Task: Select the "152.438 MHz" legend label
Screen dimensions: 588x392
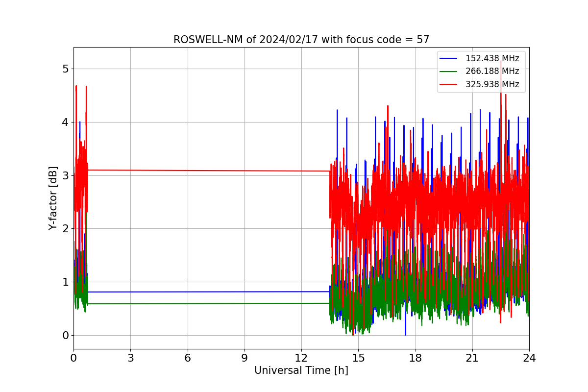Action: [492, 58]
